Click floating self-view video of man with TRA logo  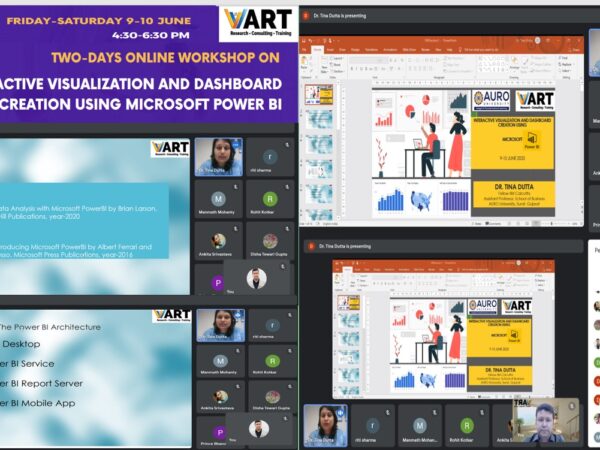click(x=546, y=421)
